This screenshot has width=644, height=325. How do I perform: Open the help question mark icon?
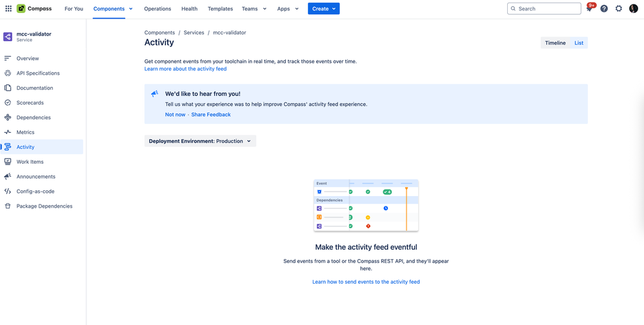click(x=604, y=9)
